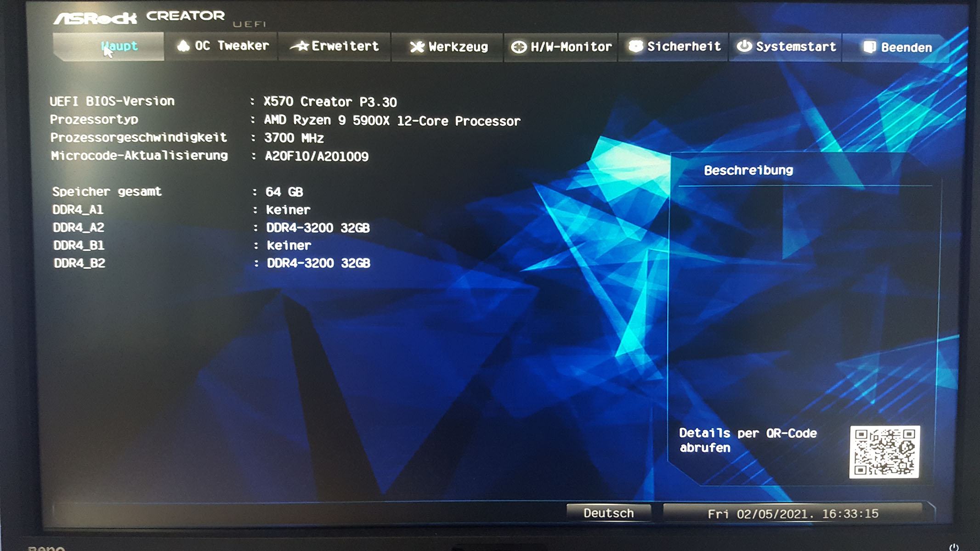Select the Prozessorgeschwindigkeit label
This screenshot has width=980, height=551.
[x=139, y=137]
